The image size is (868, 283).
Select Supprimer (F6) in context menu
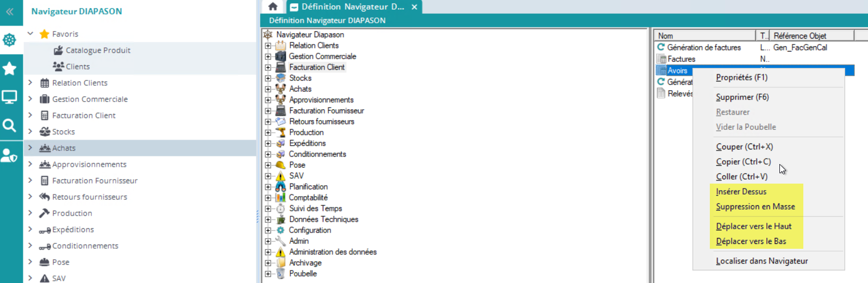coord(742,97)
